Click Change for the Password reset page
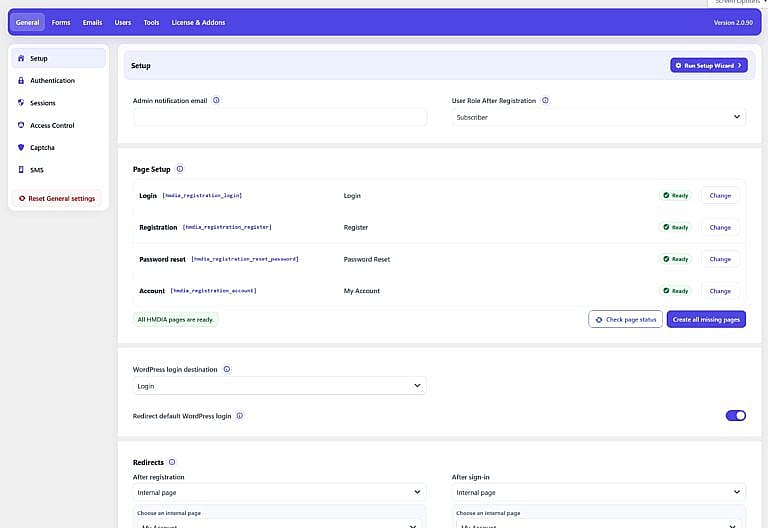768x528 pixels. click(720, 259)
